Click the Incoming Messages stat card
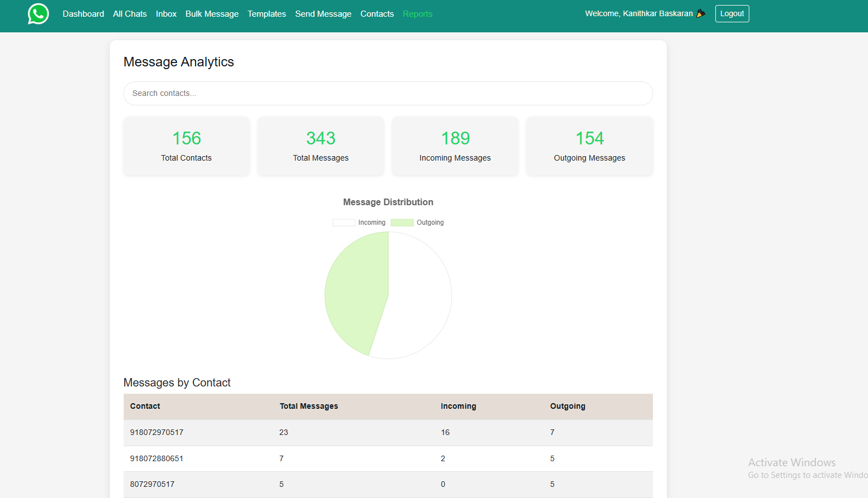This screenshot has width=868, height=498. pos(455,146)
